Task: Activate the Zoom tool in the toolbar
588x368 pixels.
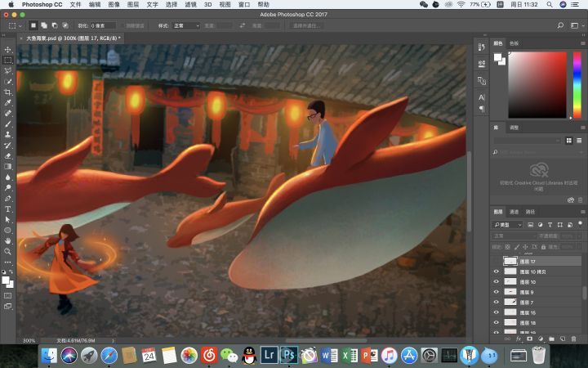Action: (8, 252)
